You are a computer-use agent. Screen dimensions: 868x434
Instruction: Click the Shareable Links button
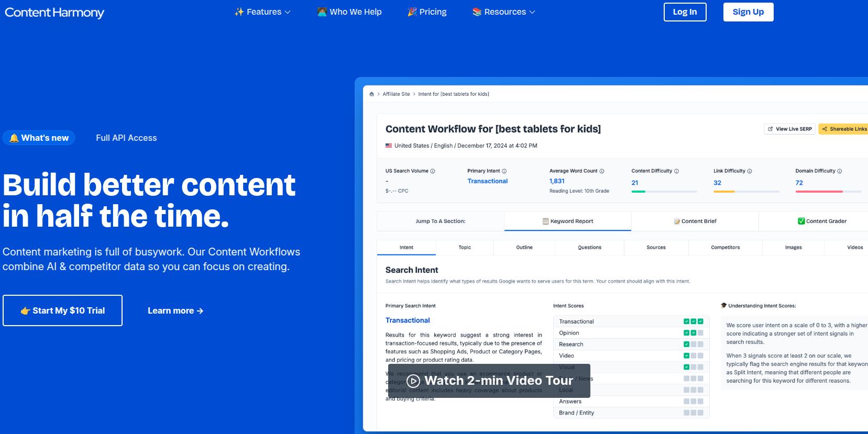pyautogui.click(x=844, y=129)
